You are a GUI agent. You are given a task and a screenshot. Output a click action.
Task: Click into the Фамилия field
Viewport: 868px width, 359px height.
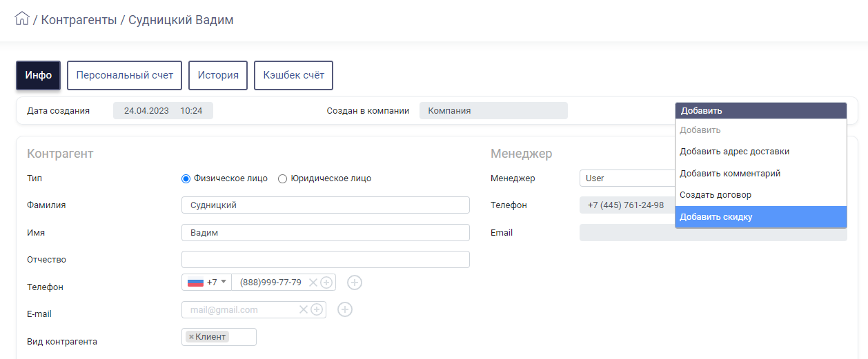(326, 205)
